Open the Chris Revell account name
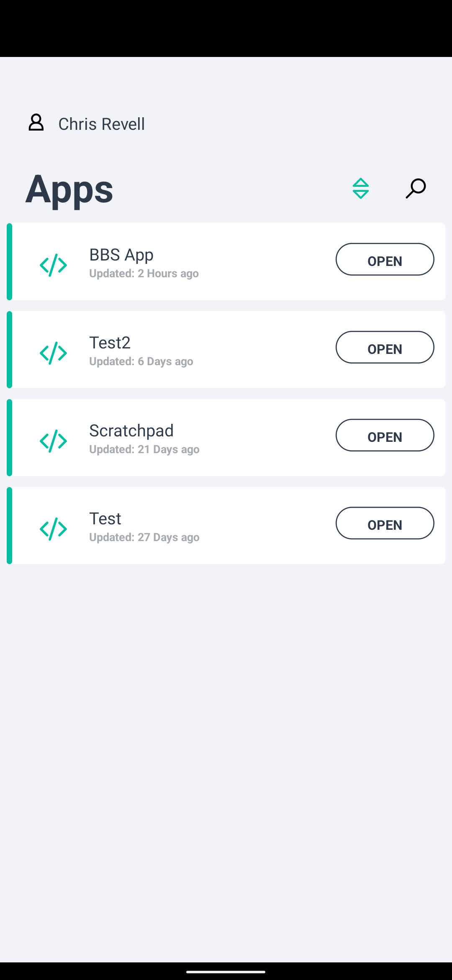The height and width of the screenshot is (980, 452). [x=102, y=124]
